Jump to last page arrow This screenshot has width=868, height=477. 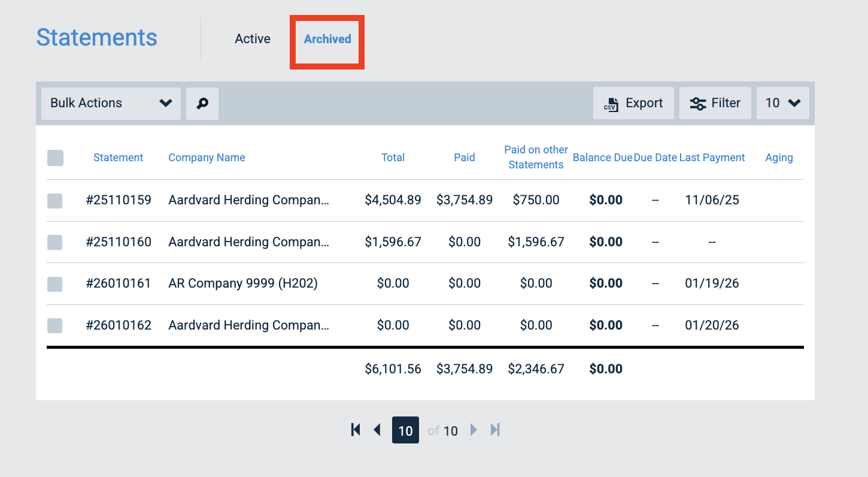click(495, 430)
